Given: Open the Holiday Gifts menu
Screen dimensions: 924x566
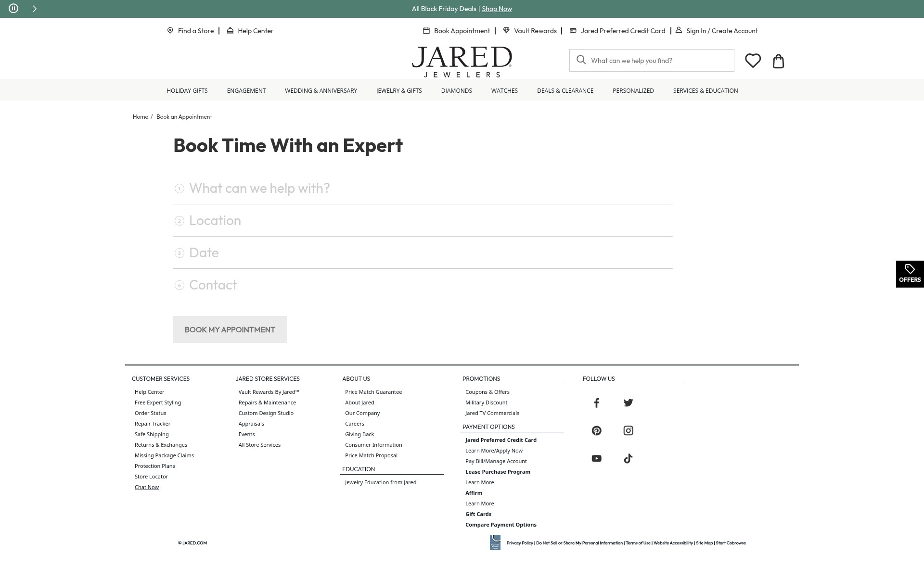Looking at the screenshot, I should click(187, 90).
